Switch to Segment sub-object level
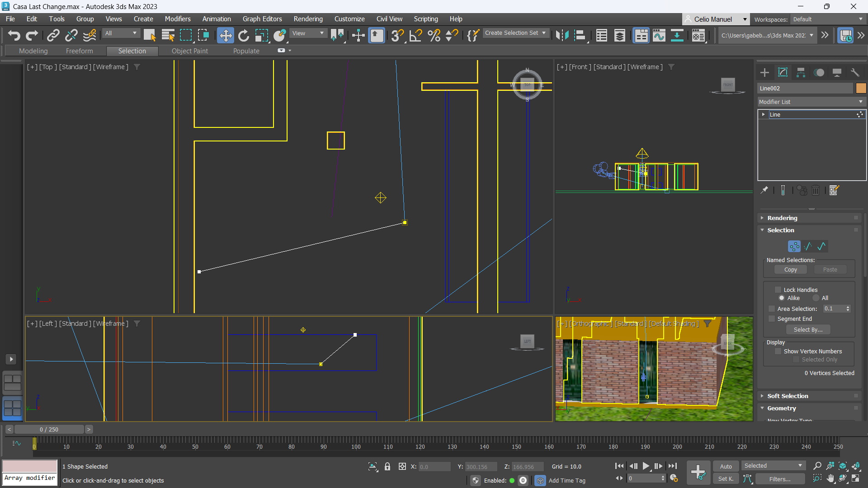 808,246
